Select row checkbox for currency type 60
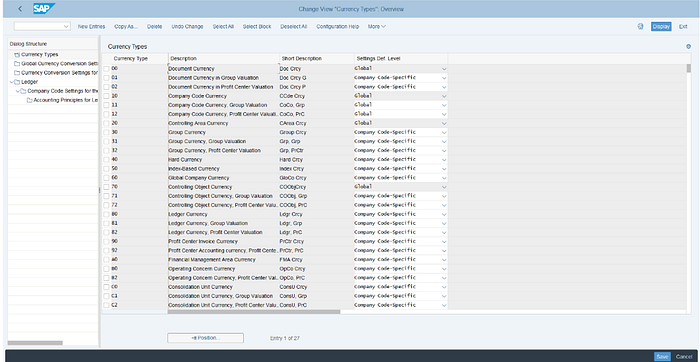Screen dimensions: 700x362 tap(106, 178)
